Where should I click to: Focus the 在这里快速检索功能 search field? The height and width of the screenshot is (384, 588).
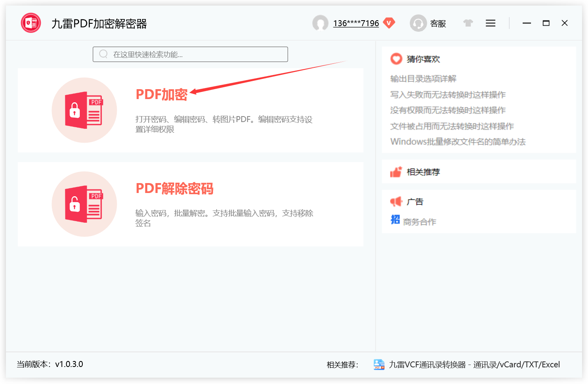point(190,54)
